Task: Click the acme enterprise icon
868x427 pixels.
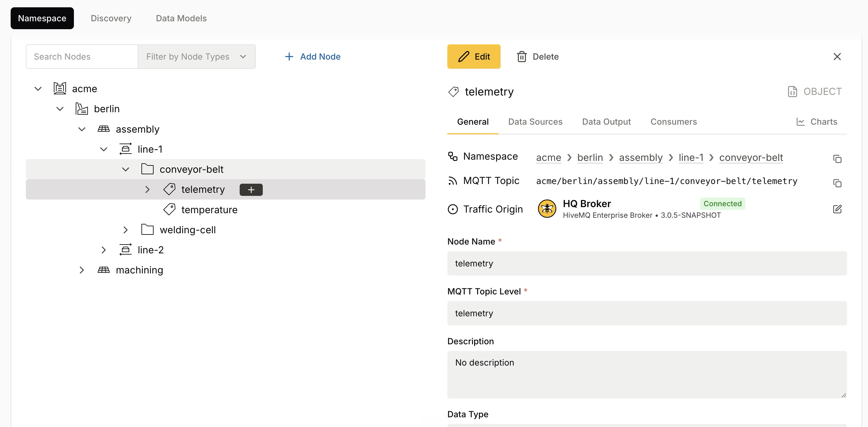Action: (x=60, y=88)
